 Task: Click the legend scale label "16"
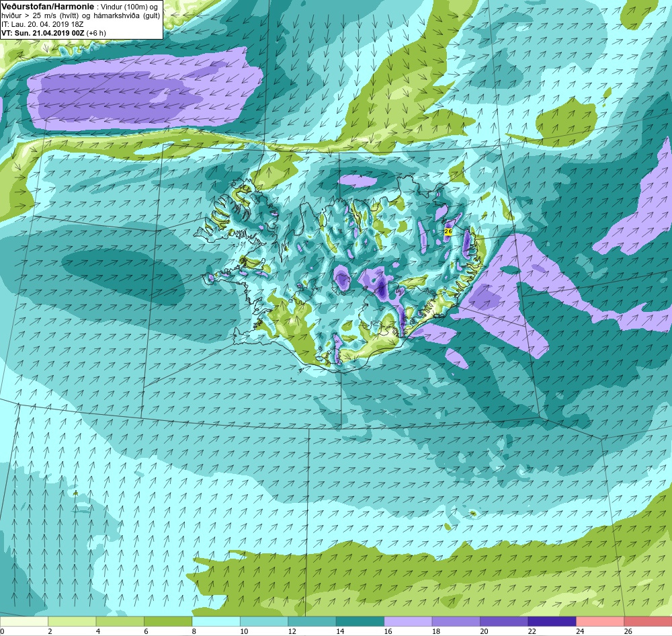coord(388,631)
